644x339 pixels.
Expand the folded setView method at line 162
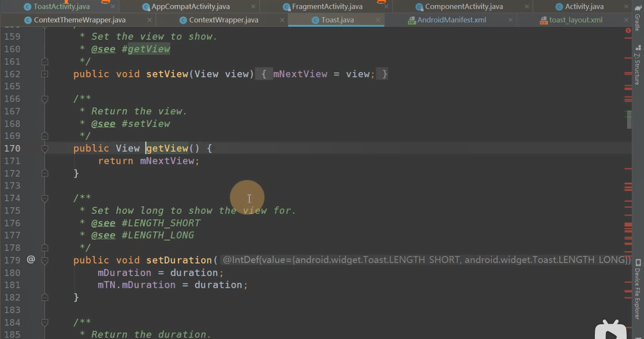pos(45,74)
